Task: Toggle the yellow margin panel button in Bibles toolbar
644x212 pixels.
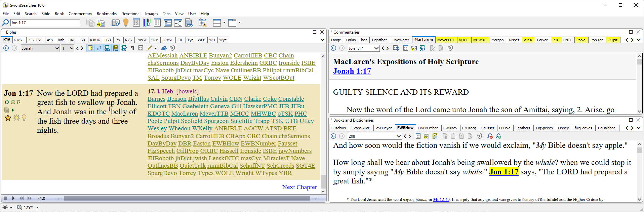Action: [90, 48]
